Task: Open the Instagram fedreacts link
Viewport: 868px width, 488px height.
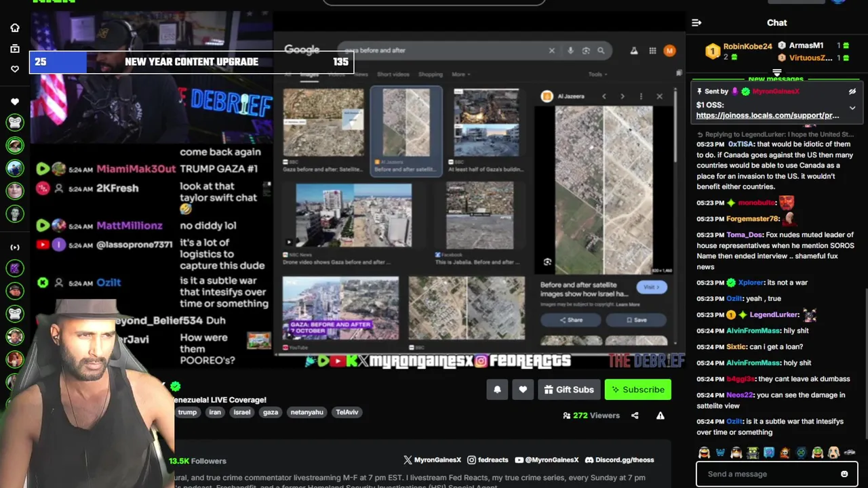Action: tap(488, 460)
